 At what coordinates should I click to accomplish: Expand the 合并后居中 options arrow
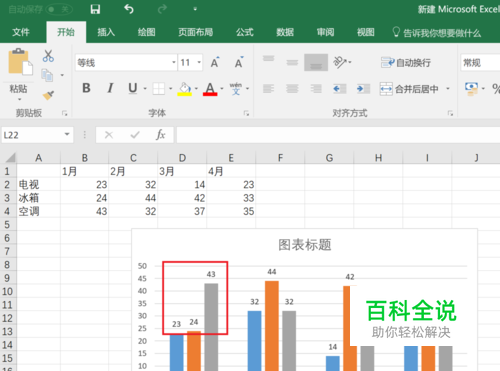[x=448, y=89]
